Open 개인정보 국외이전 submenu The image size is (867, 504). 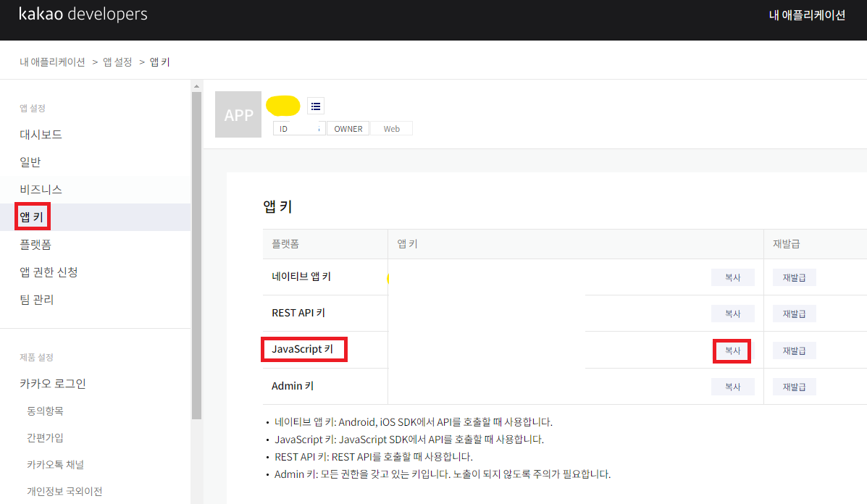coord(64,491)
